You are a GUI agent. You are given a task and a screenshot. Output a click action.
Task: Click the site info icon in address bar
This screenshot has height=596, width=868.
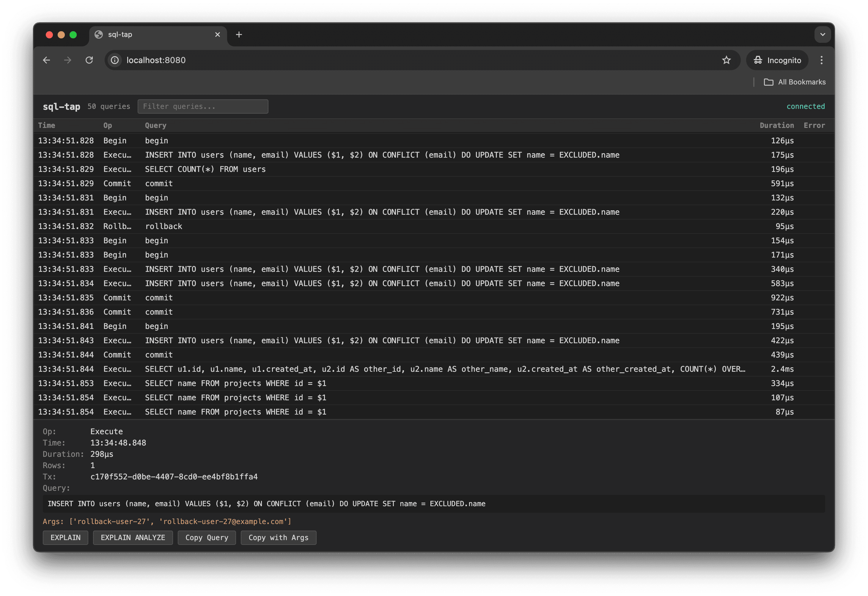[x=114, y=60]
